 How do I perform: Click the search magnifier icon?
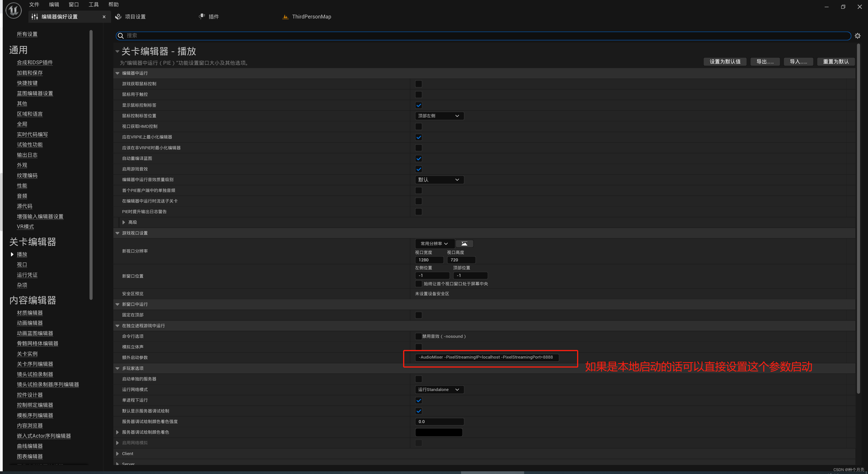point(121,36)
